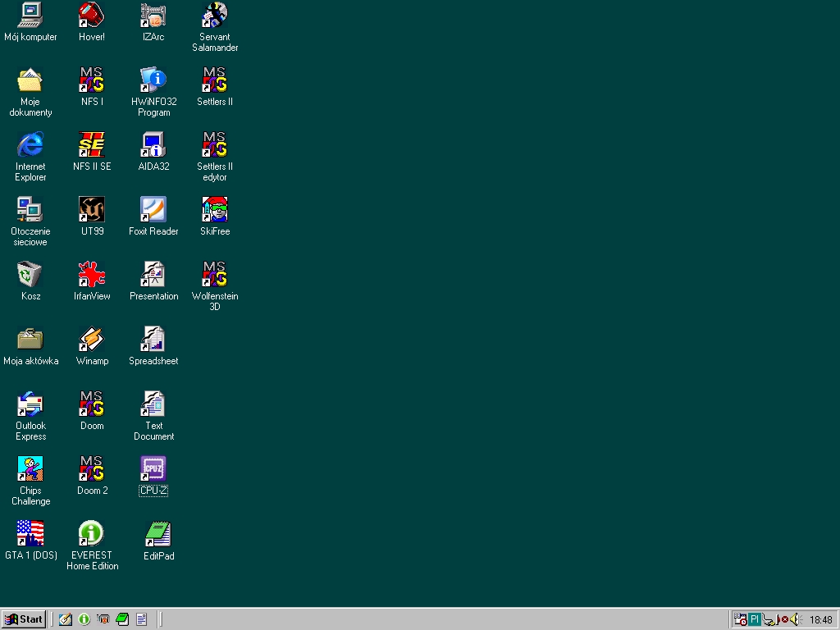840x630 pixels.
Task: Click the network cable tray icon
Action: click(x=769, y=620)
